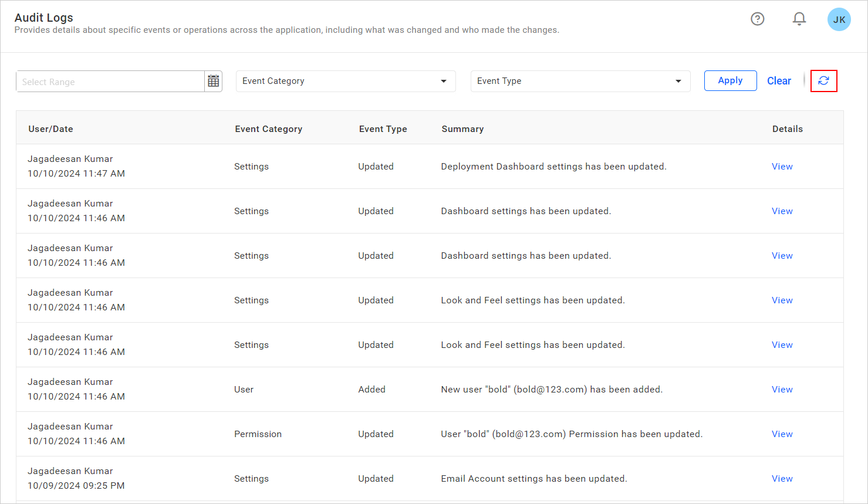Refresh the audit logs using the refresh icon
Screen dimensions: 868x504
(824, 81)
